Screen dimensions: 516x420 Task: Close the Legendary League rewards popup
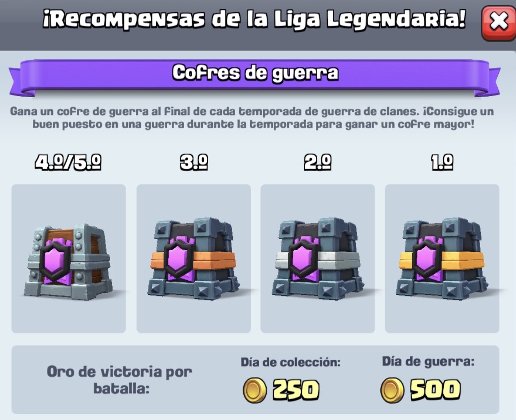coord(499,22)
